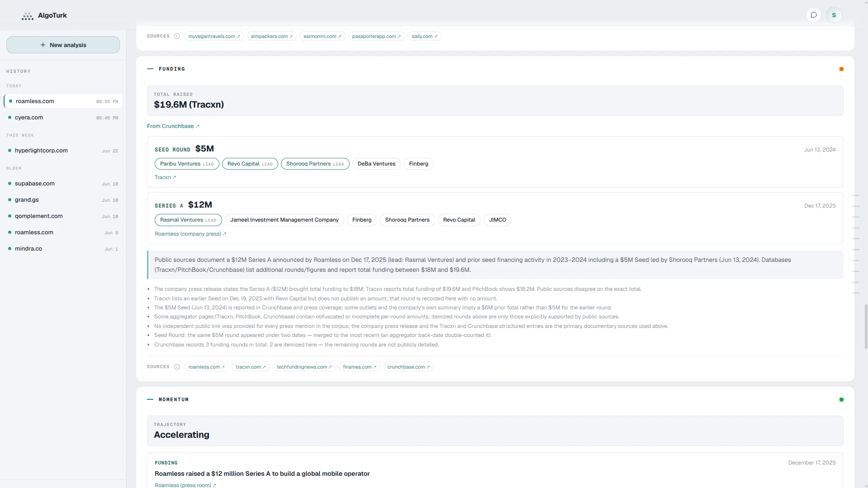This screenshot has height=488, width=868.
Task: Open the user avatar S menu
Action: 834,15
